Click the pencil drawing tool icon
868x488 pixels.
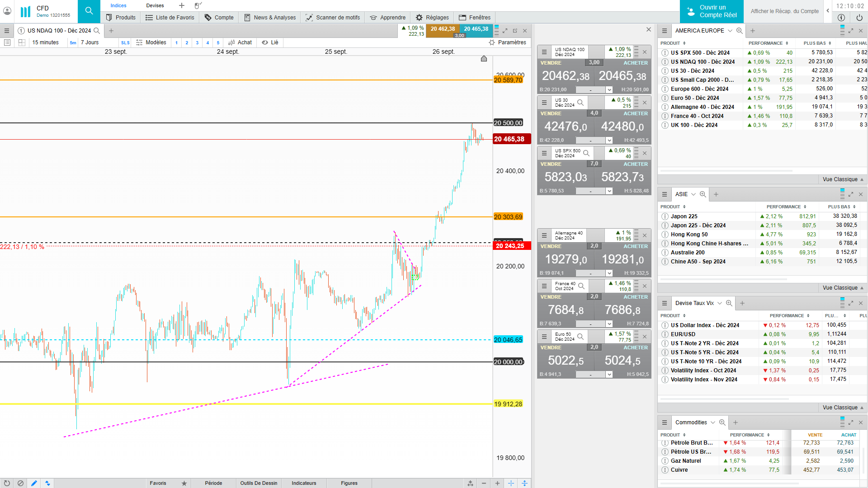click(34, 483)
